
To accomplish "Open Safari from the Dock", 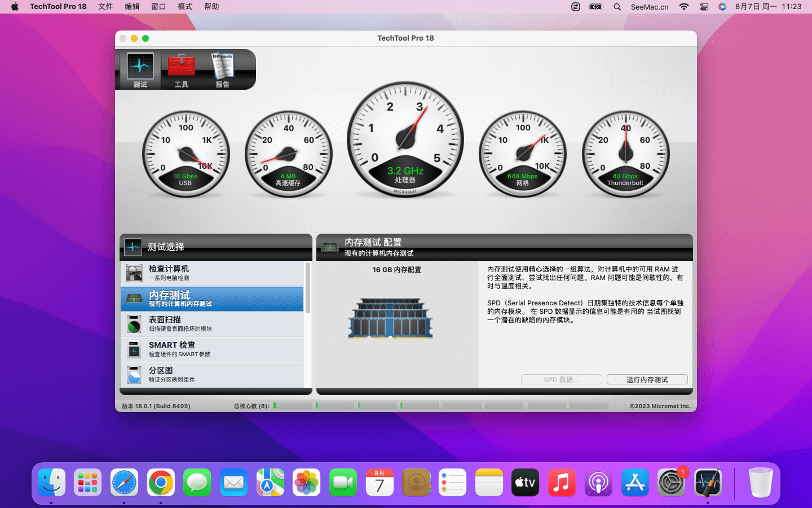I will tap(124, 483).
